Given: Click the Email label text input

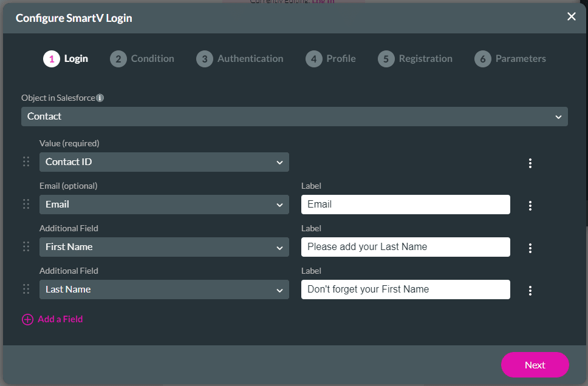Looking at the screenshot, I should pos(405,205).
